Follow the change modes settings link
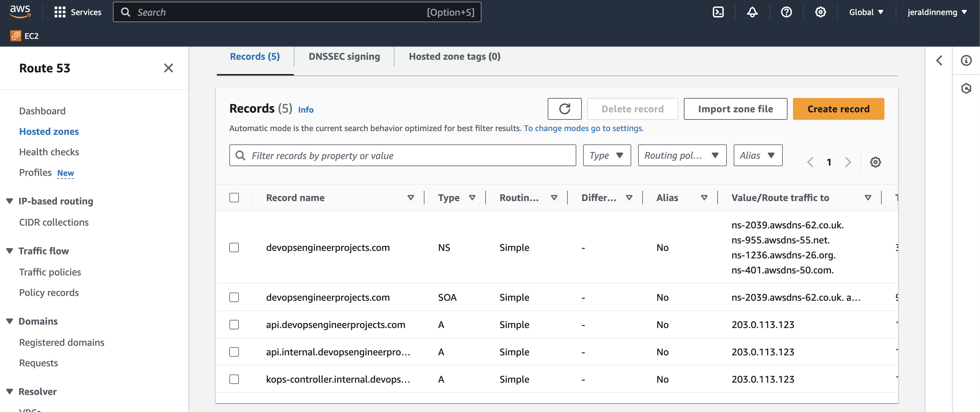Image resolution: width=980 pixels, height=412 pixels. click(x=583, y=128)
